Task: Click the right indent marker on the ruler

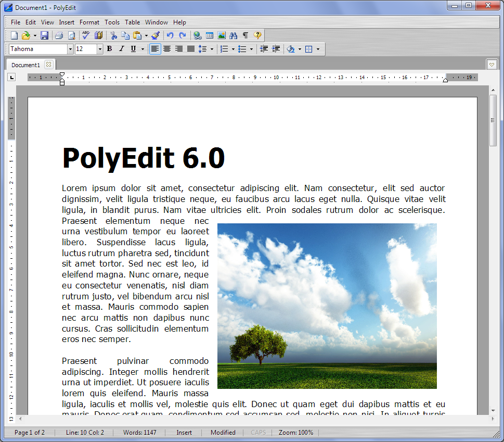Action: point(445,80)
